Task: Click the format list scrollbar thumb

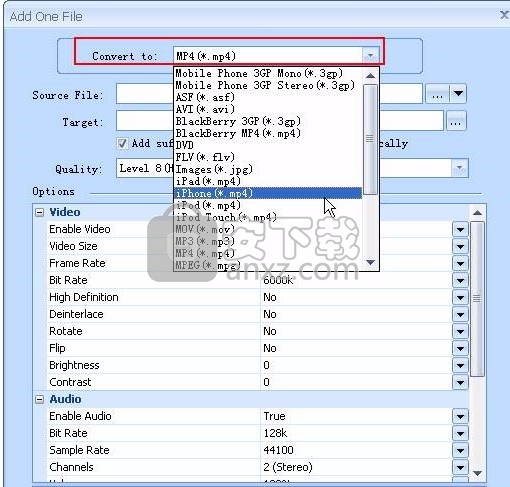Action: coord(370,139)
